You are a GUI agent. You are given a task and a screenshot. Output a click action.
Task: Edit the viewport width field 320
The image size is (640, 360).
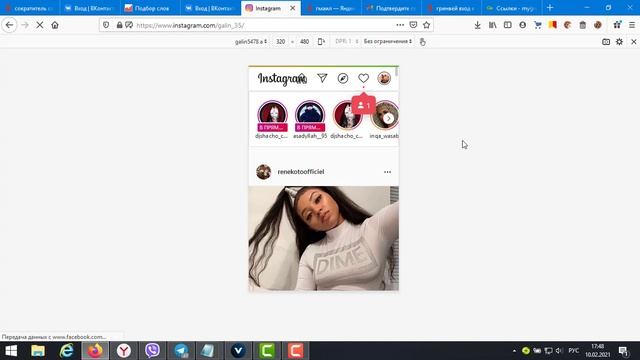(x=280, y=42)
